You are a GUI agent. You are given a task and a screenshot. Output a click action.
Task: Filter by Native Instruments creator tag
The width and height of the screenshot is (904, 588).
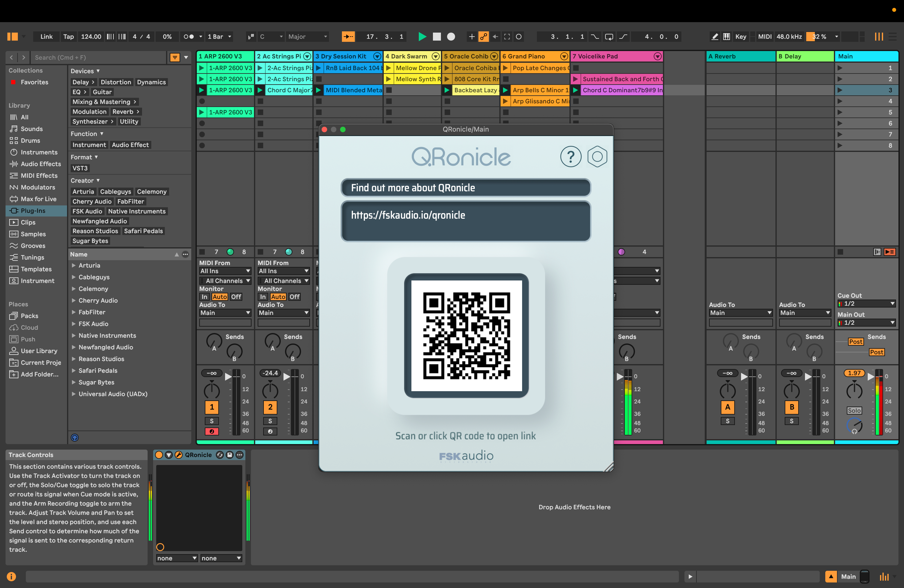tap(137, 211)
